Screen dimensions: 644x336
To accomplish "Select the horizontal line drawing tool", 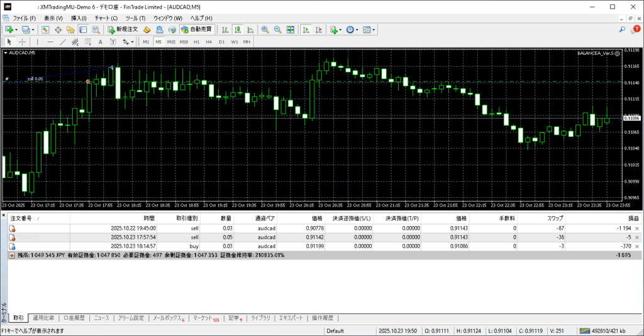I will tap(50, 42).
